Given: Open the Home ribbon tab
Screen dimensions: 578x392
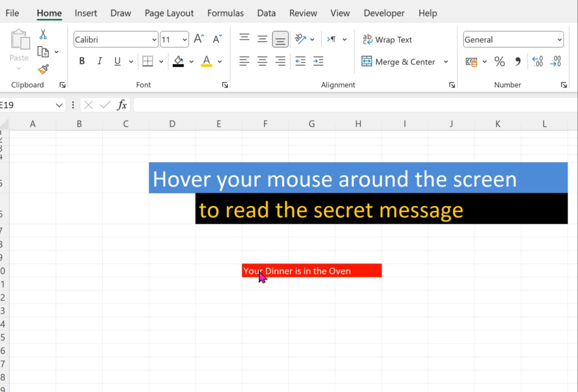Looking at the screenshot, I should coord(49,13).
